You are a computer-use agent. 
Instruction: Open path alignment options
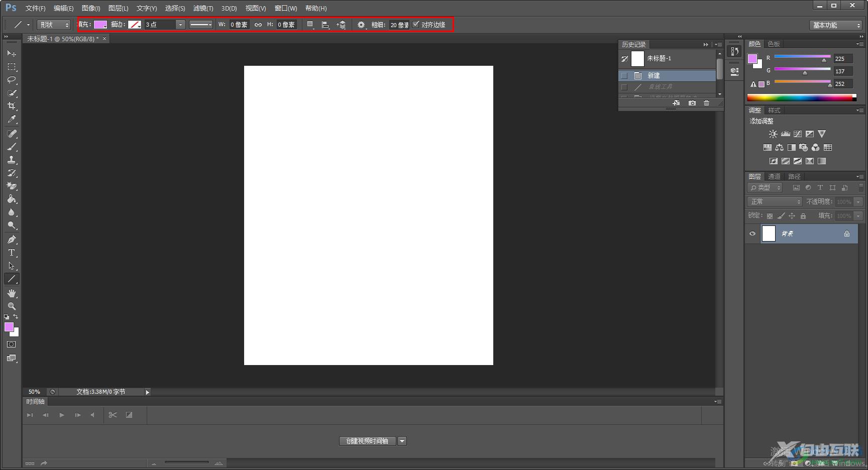(x=325, y=25)
